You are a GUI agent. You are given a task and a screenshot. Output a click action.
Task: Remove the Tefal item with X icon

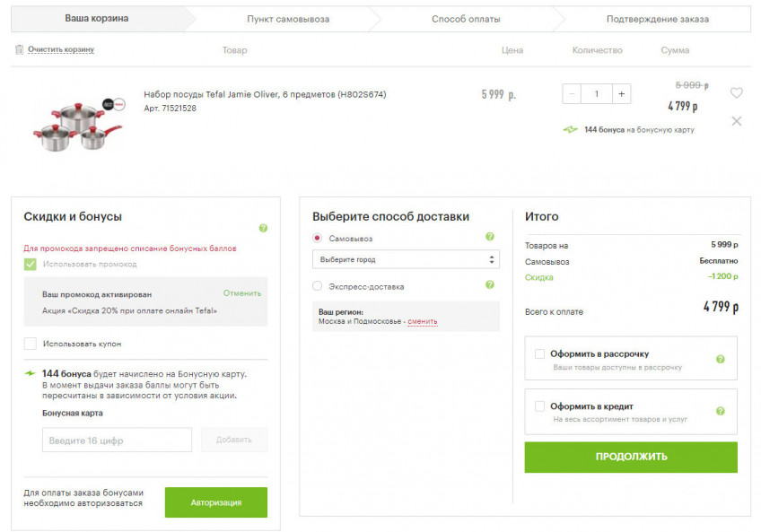coord(736,121)
